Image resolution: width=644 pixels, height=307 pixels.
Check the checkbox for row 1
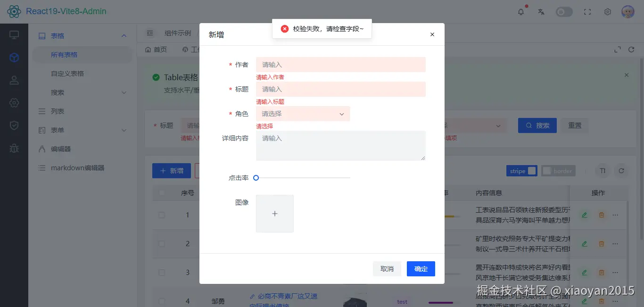pos(162,215)
